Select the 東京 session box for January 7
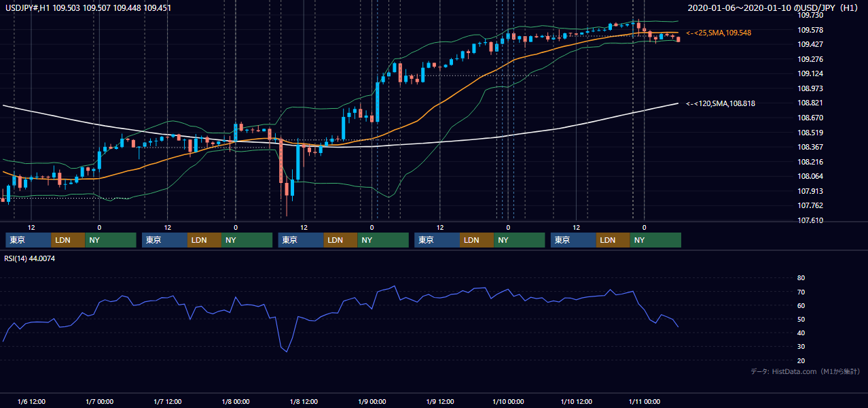Image resolution: width=868 pixels, height=408 pixels. (x=164, y=240)
